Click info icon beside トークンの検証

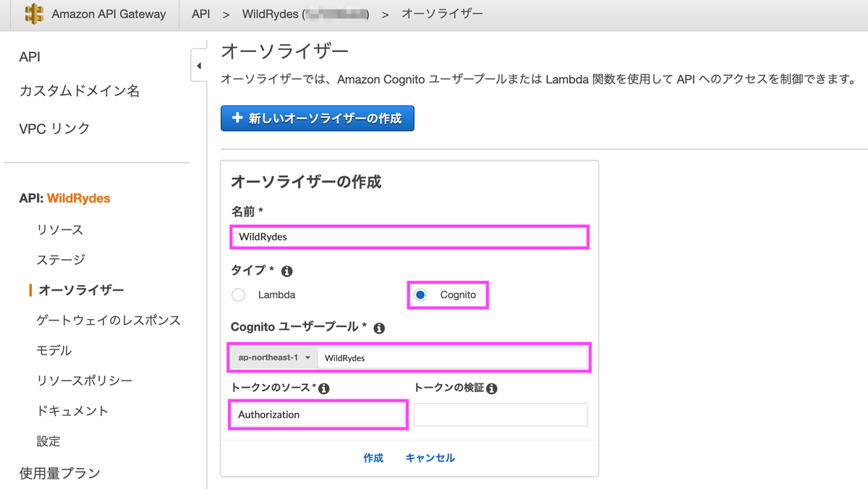pos(492,388)
